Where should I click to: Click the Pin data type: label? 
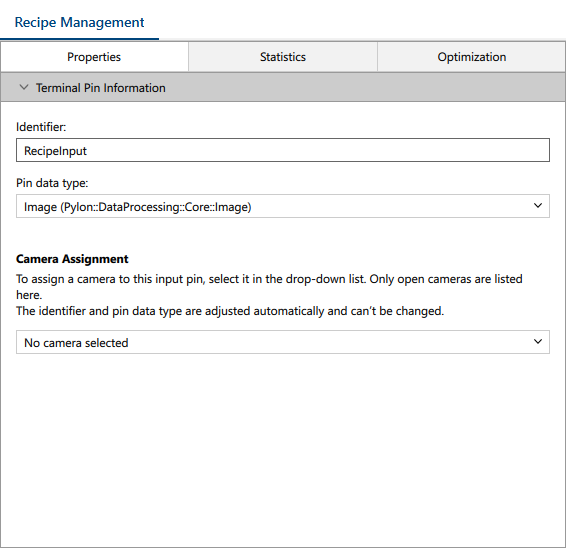(52, 183)
